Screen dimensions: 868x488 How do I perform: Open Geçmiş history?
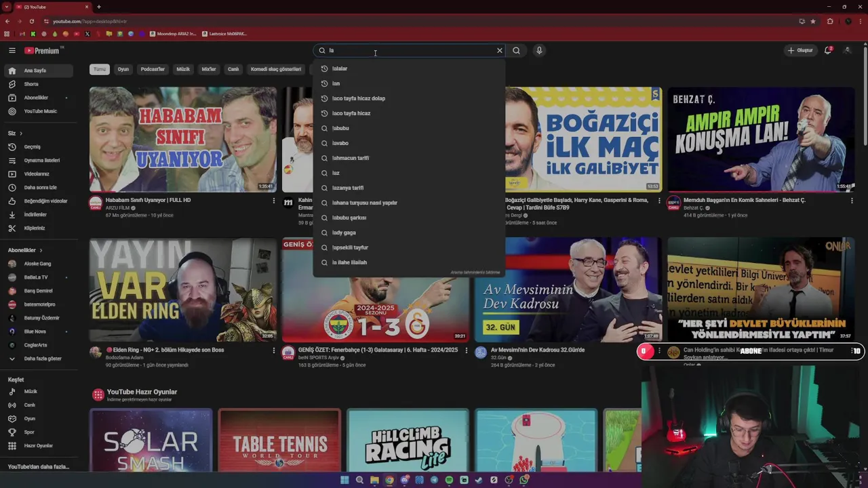[39, 146]
